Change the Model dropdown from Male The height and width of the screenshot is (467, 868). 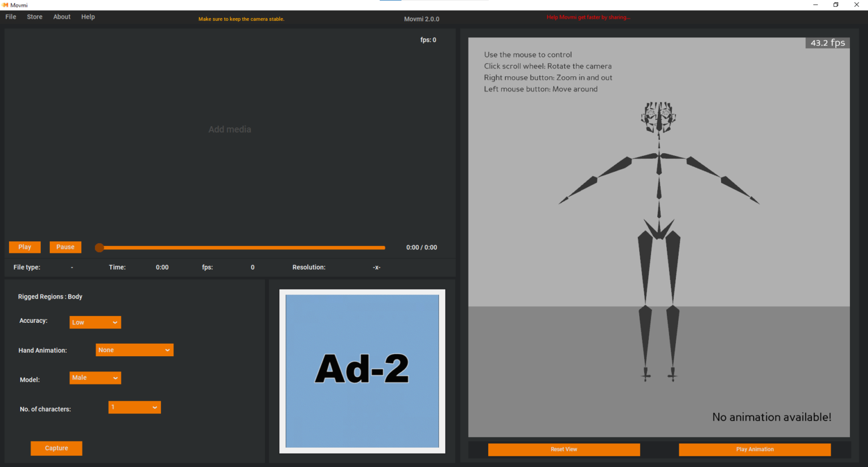coord(95,378)
